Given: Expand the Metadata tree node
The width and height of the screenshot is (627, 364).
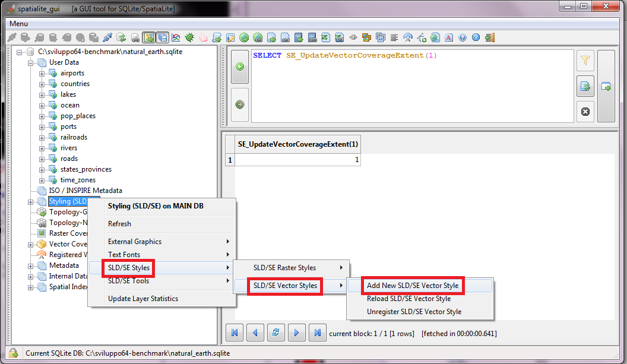Looking at the screenshot, I should (30, 266).
